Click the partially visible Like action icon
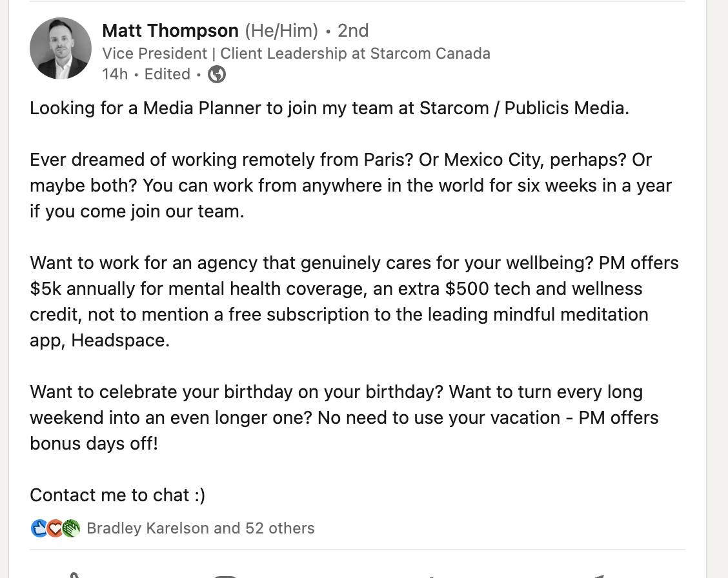Image resolution: width=728 pixels, height=578 pixels. pos(74,575)
